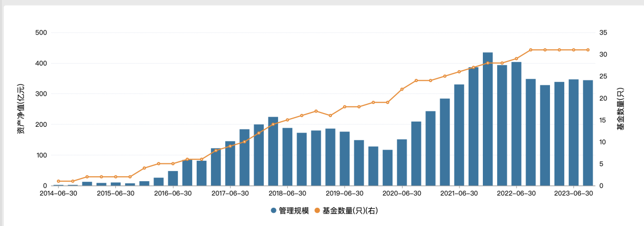Click the 基金数量(只) right axis title
This screenshot has height=226, width=644.
click(x=620, y=109)
